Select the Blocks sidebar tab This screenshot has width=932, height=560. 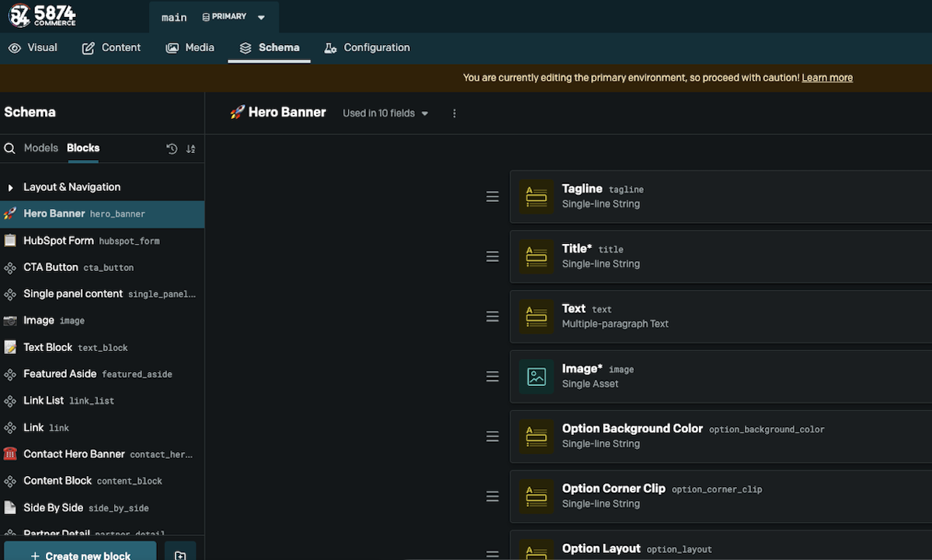pyautogui.click(x=83, y=148)
